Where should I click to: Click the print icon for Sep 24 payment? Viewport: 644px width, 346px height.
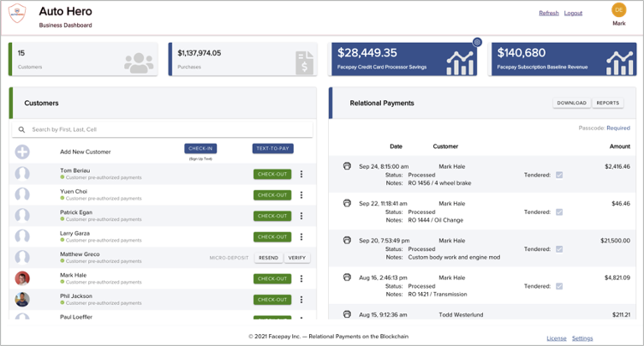point(347,166)
